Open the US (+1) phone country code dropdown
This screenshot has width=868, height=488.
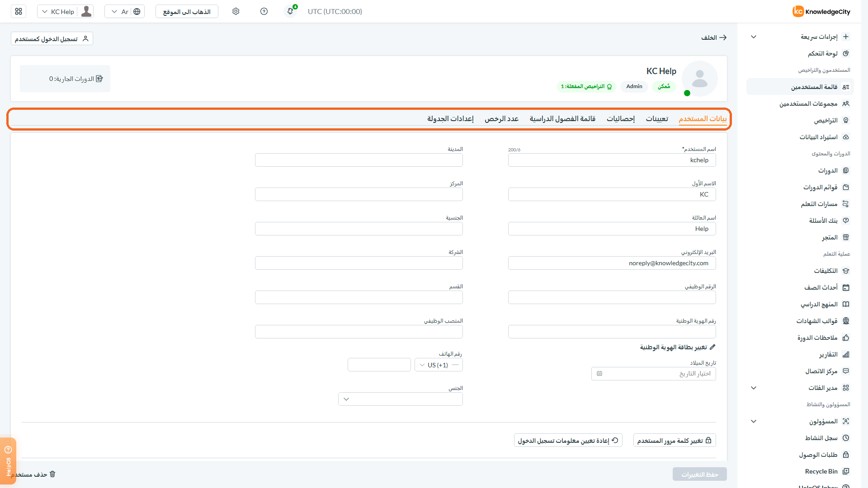tap(439, 365)
